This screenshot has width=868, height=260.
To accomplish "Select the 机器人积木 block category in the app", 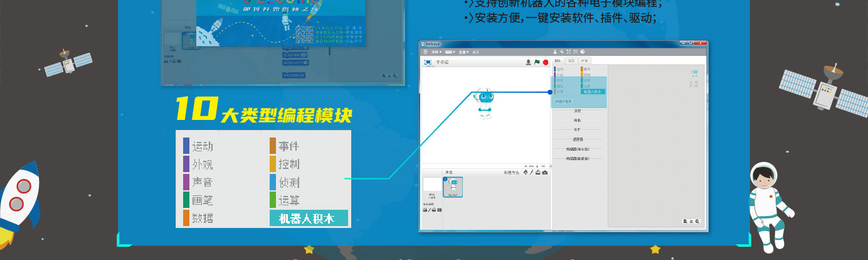I will coord(592,92).
